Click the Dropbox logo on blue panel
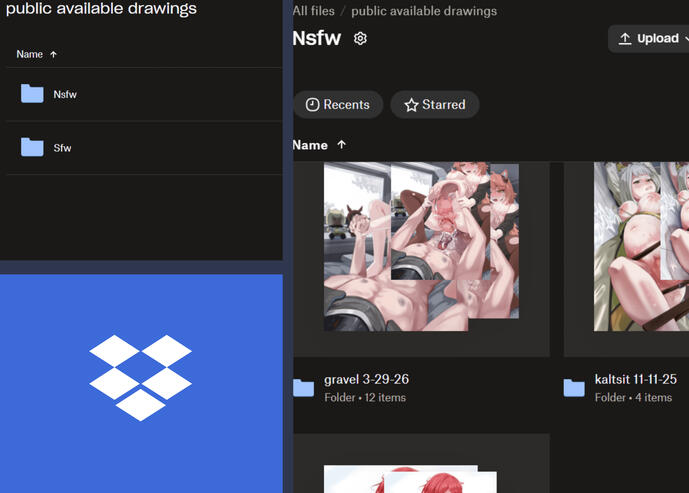The width and height of the screenshot is (689, 493). pyautogui.click(x=141, y=378)
